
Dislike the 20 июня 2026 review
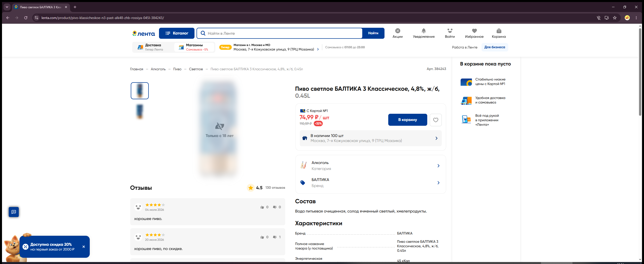click(x=274, y=237)
